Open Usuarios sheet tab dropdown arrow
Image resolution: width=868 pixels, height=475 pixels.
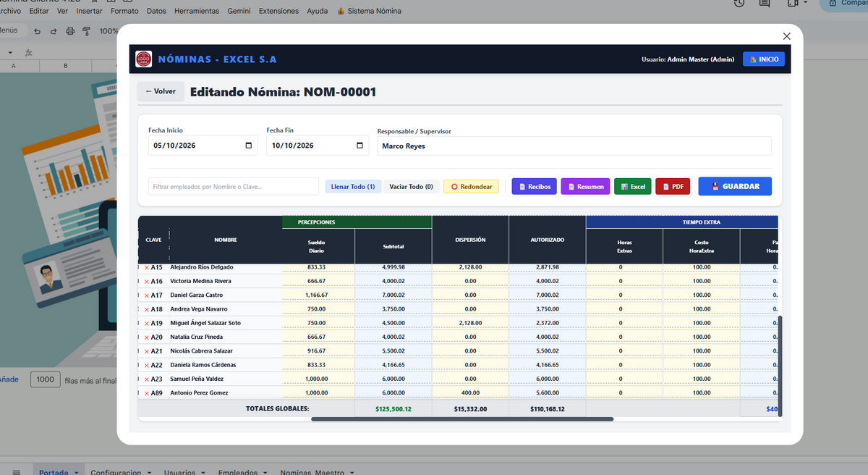203,472
